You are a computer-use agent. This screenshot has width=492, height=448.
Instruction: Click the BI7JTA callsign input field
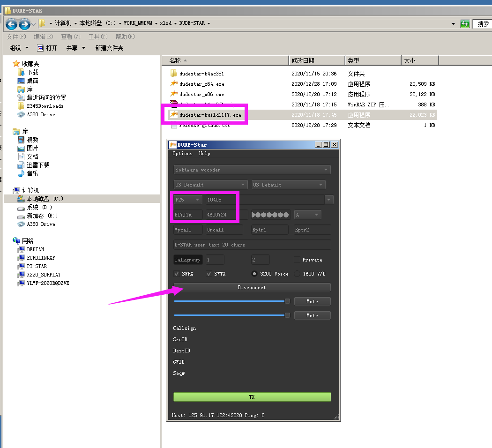tap(188, 215)
